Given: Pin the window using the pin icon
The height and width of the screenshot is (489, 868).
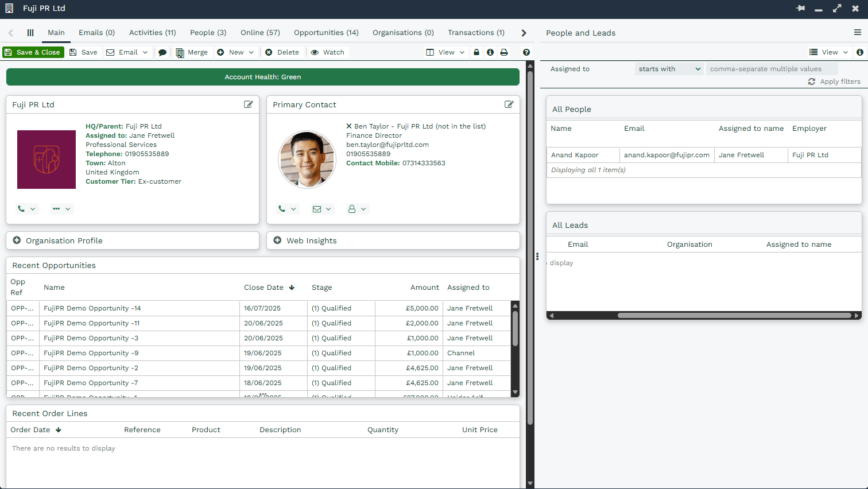Looking at the screenshot, I should (800, 9).
